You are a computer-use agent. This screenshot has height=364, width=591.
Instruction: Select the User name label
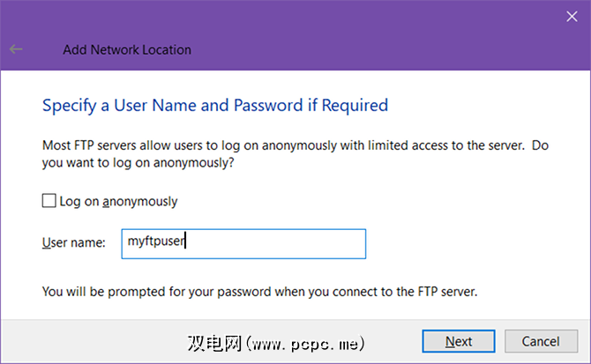coord(74,242)
